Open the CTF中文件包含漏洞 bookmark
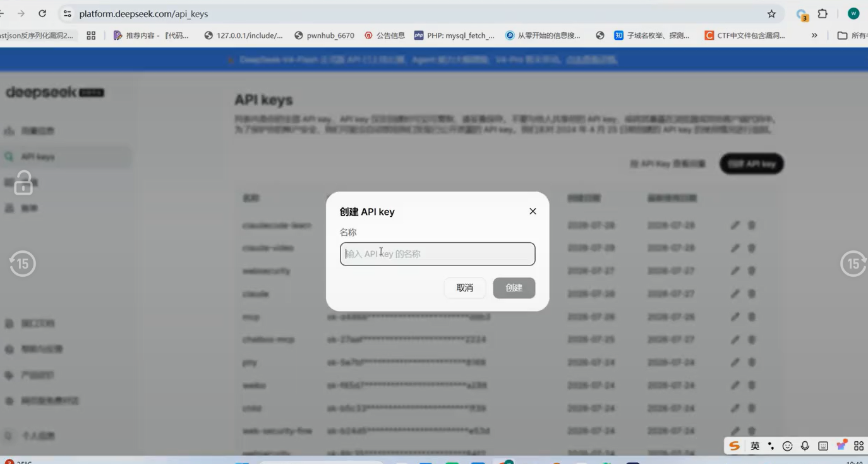868x464 pixels. point(745,35)
